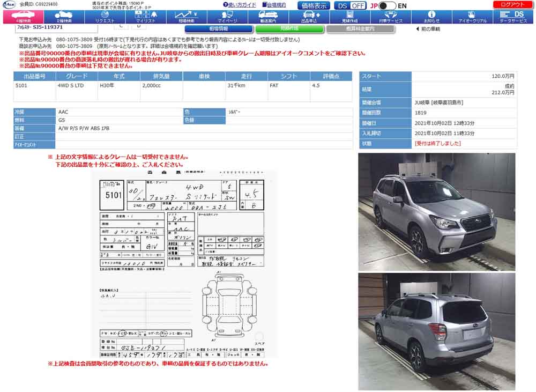Click the lot number 5101 table cell
The height and width of the screenshot is (392, 536).
[x=34, y=91]
